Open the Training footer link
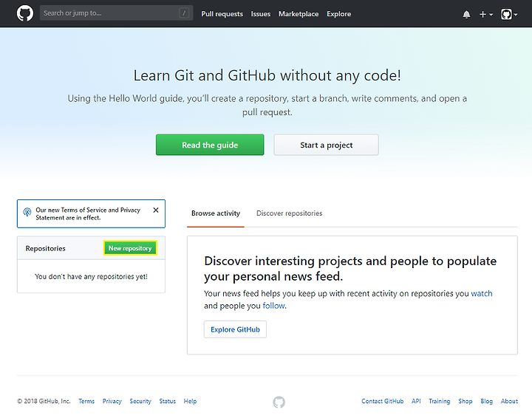The image size is (532, 415). 440,401
